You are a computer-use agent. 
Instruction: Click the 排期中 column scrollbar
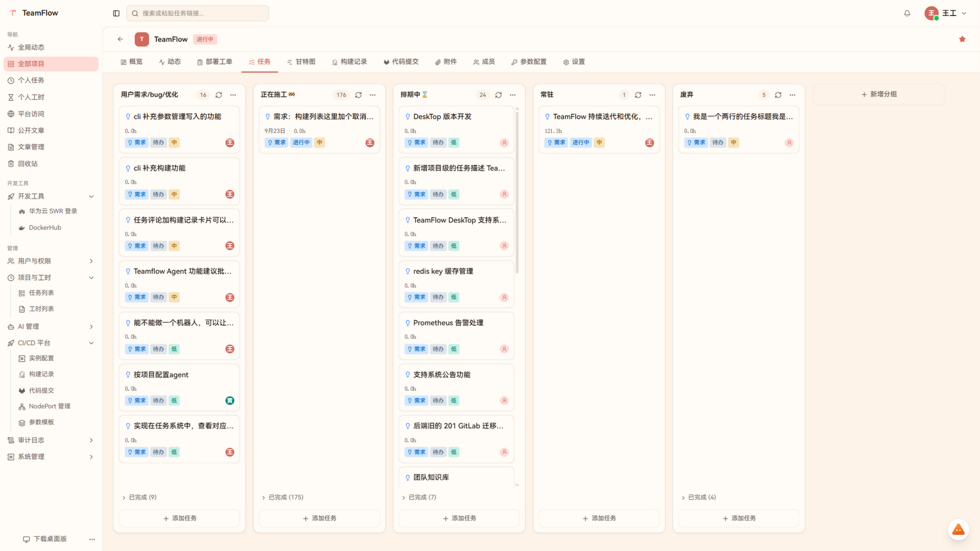coord(517,192)
